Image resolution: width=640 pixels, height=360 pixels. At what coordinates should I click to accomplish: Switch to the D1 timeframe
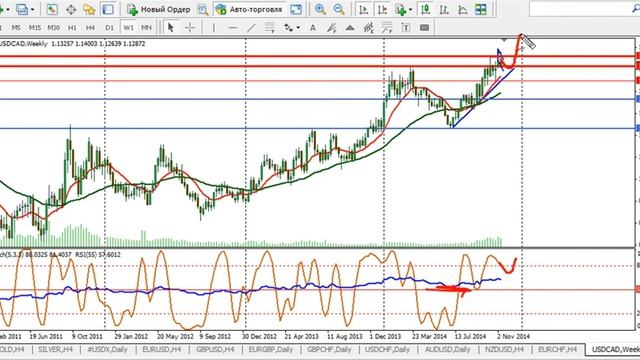[x=109, y=28]
